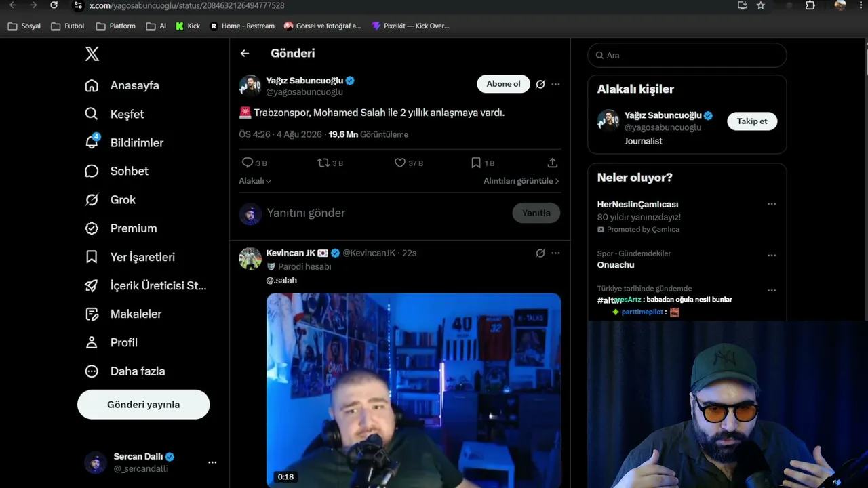Open Yağız Sabuncuoğlu's avatar on the post
This screenshot has width=868, height=488.
coord(250,86)
